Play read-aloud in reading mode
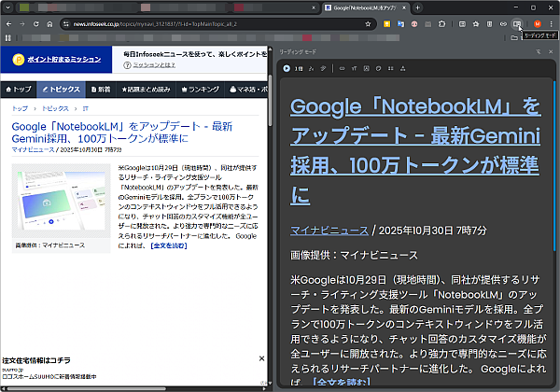 tap(287, 68)
